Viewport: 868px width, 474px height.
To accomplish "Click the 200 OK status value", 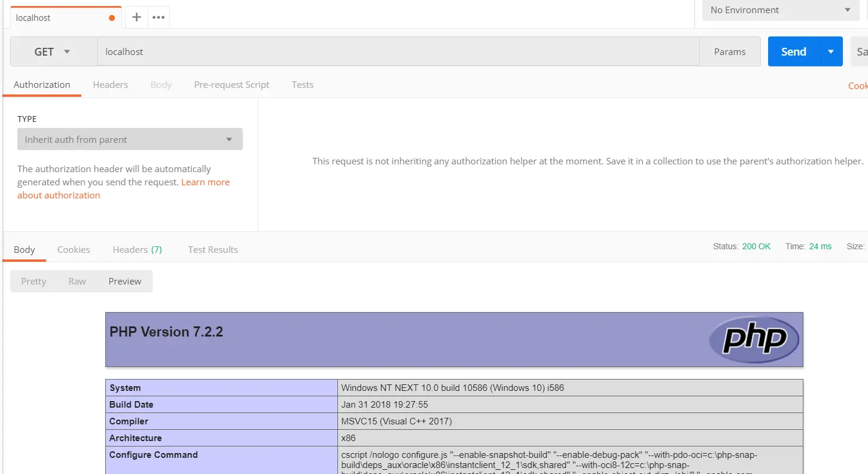I will pyautogui.click(x=756, y=246).
